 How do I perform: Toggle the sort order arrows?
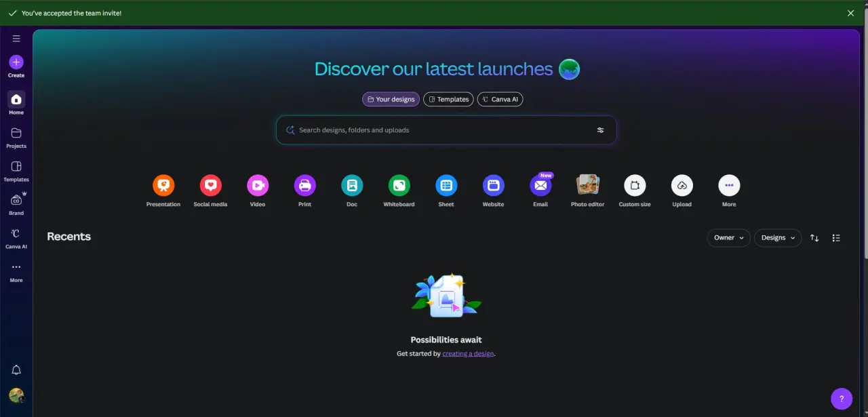coord(814,238)
